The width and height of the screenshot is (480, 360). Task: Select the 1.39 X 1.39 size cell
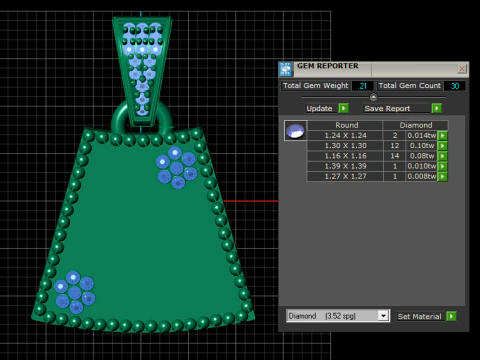coord(345,166)
